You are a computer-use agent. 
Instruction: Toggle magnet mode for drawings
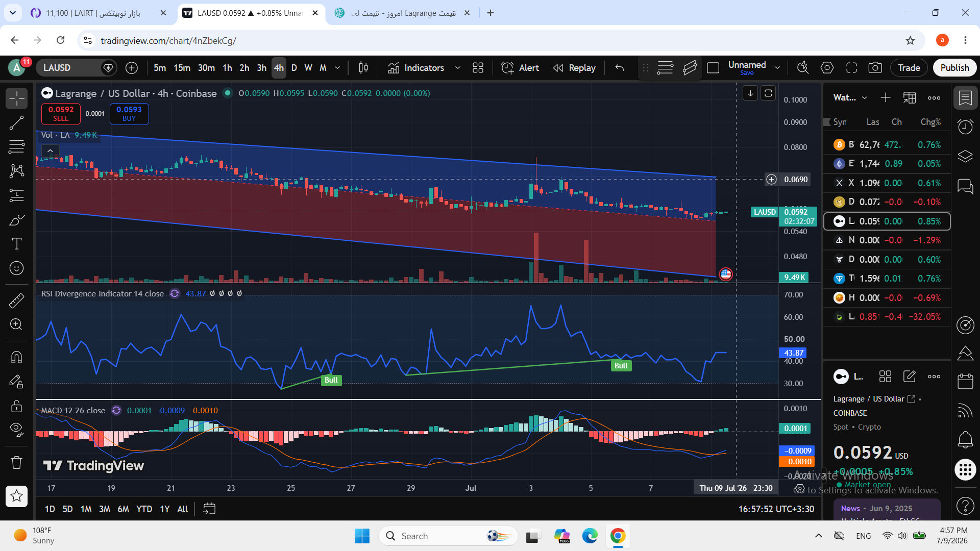click(16, 357)
